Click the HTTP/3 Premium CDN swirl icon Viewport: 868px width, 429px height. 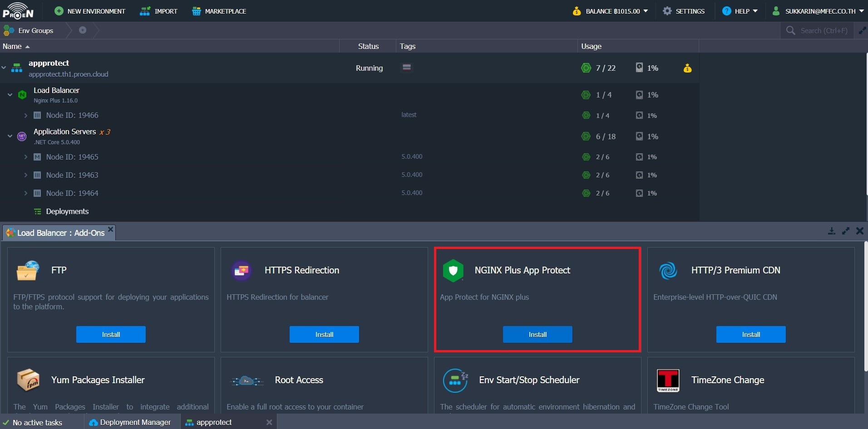(668, 271)
